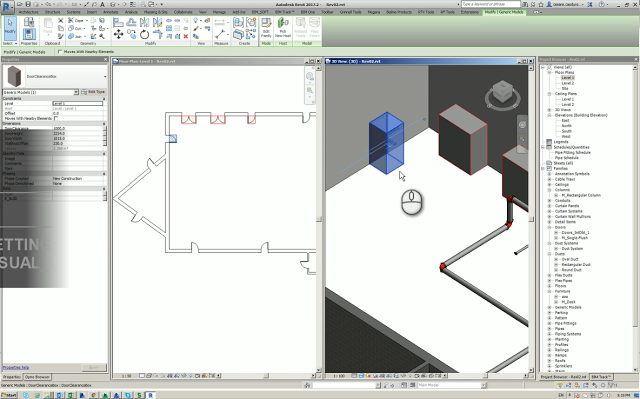Click the ViewCube in the 3D view
This screenshot has height=399, width=640.
(502, 95)
